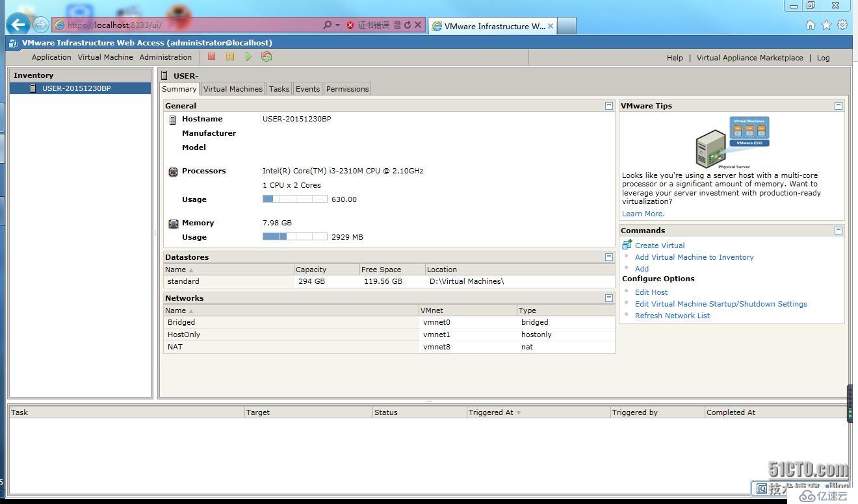This screenshot has width=858, height=504.
Task: Switch to the Virtual Machines tab
Action: pyautogui.click(x=233, y=89)
